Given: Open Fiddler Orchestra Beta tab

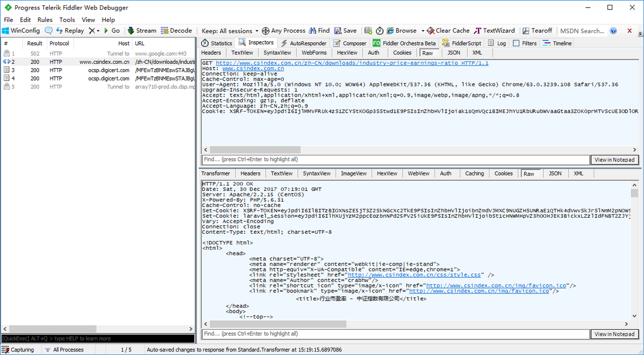Looking at the screenshot, I should 405,43.
